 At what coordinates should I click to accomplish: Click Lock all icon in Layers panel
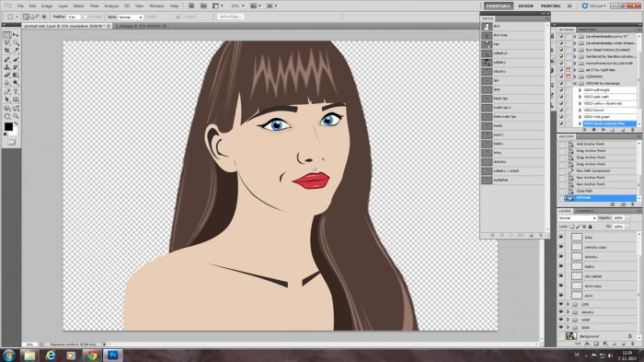(x=591, y=227)
